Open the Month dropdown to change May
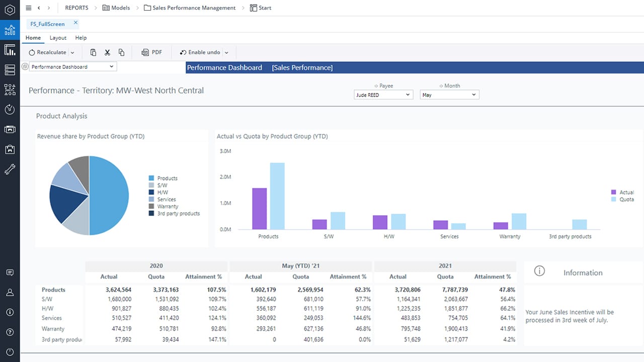644x362 pixels. (x=449, y=95)
